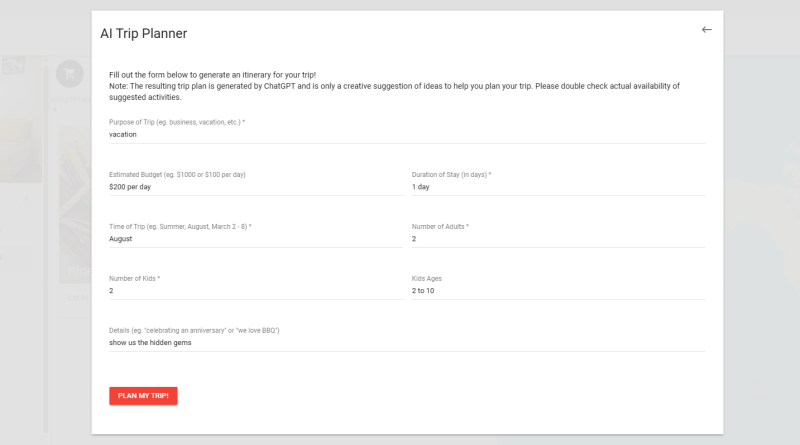Screen dimensions: 800x445
Task: Click the dimmed marketplace cart icon
Action: 69,74
